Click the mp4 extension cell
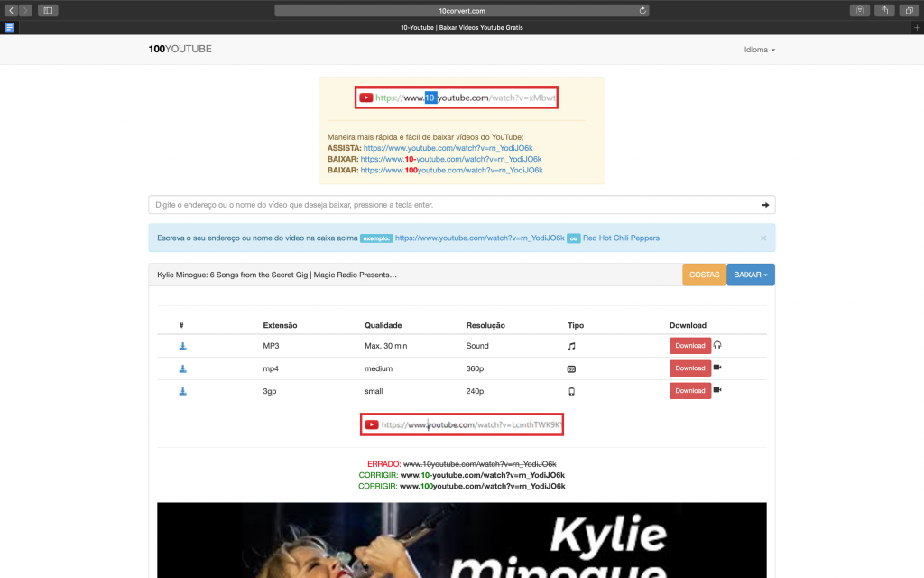This screenshot has width=924, height=578. click(x=271, y=368)
